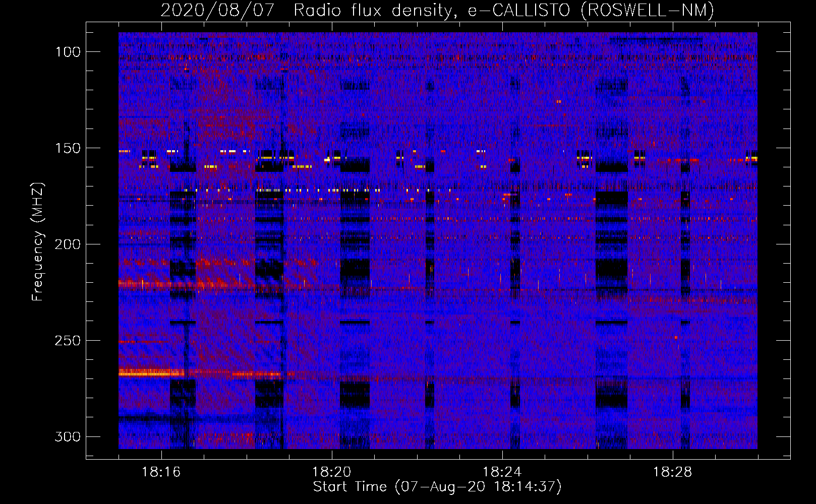Select the 'Frequency (MHZ)' y-axis label

[38, 242]
